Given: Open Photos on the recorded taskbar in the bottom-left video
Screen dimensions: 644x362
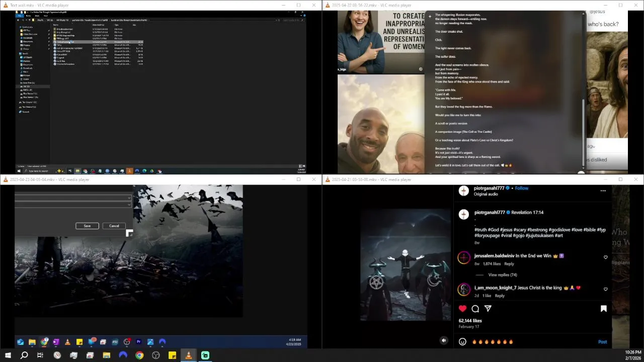Looking at the screenshot, I should click(150, 342).
